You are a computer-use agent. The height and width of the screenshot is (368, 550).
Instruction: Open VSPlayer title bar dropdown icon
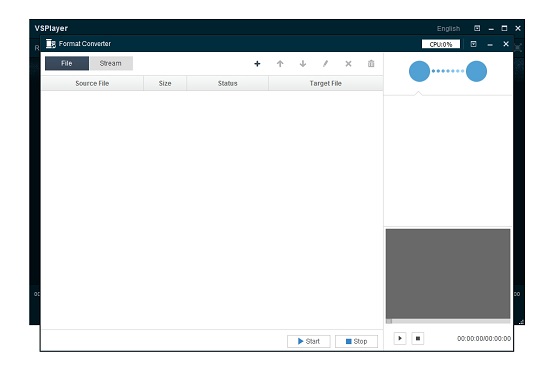pos(477,28)
